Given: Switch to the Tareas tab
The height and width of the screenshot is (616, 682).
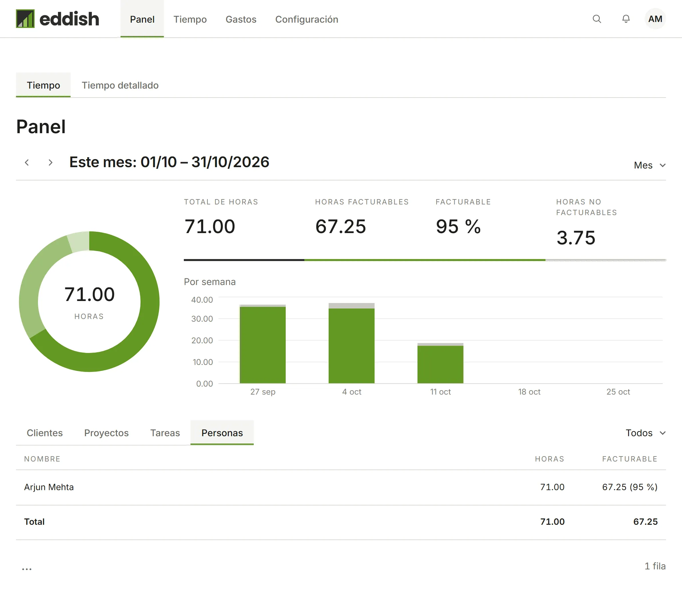Looking at the screenshot, I should [x=165, y=433].
